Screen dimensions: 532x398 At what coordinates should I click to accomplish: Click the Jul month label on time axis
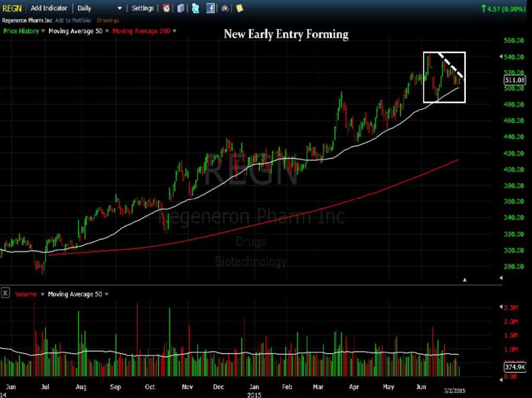[x=45, y=387]
